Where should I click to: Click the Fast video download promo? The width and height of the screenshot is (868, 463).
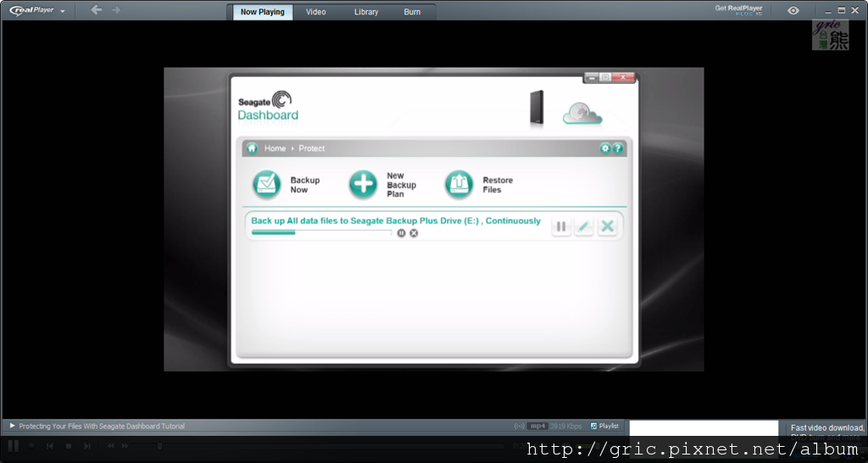pyautogui.click(x=827, y=432)
